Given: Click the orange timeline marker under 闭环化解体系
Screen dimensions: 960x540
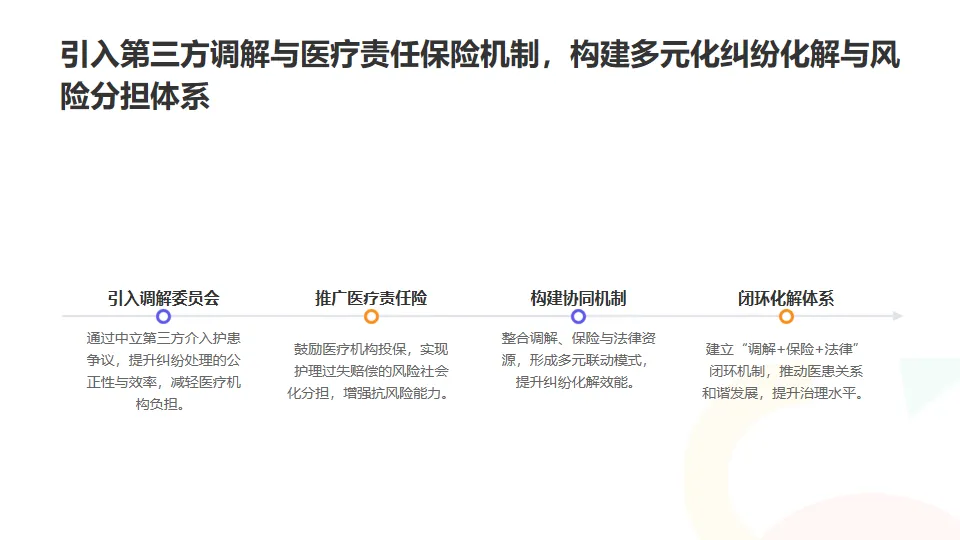Looking at the screenshot, I should (x=786, y=317).
